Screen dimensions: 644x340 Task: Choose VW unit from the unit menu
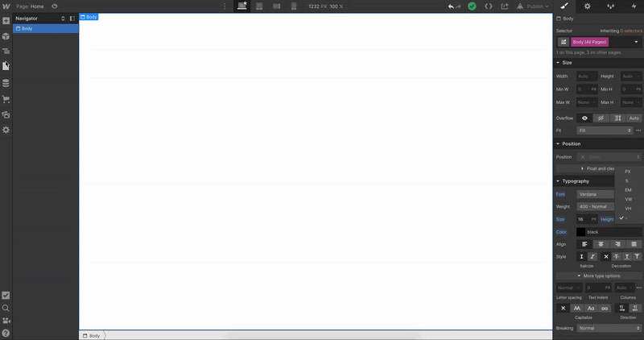[x=630, y=199]
